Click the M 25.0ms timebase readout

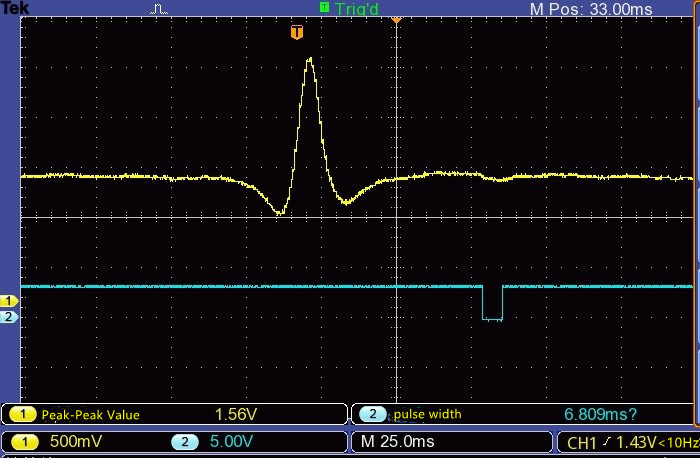(x=397, y=441)
